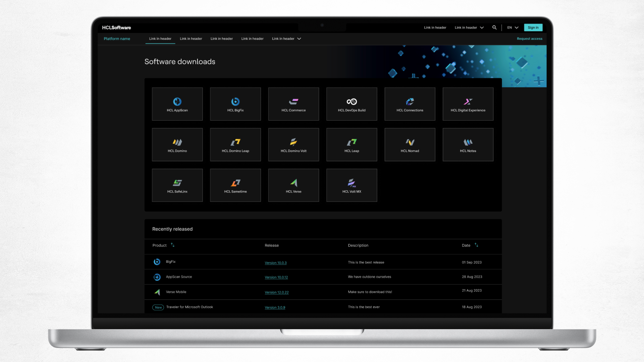Select the first 'Link in header' navigation tab
The image size is (644, 362).
[x=160, y=39]
